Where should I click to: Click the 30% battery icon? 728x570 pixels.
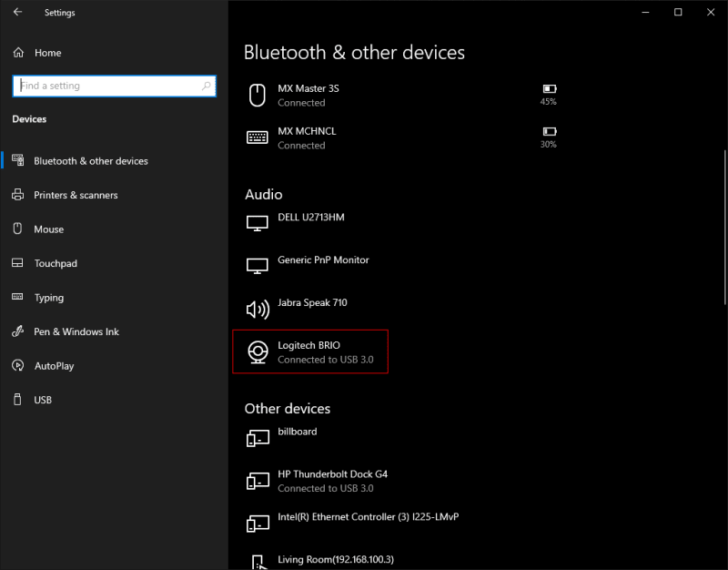(x=550, y=131)
